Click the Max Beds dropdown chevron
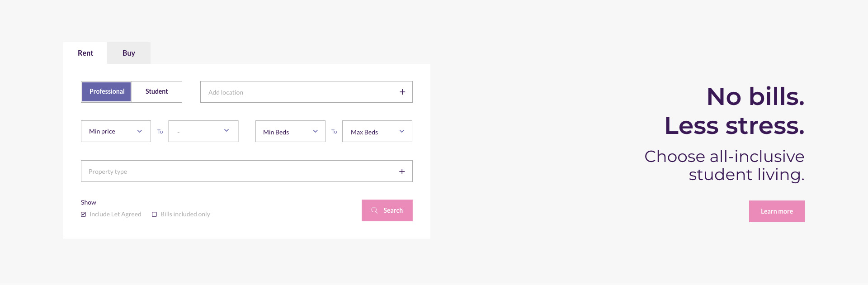868x291 pixels. 401,131
